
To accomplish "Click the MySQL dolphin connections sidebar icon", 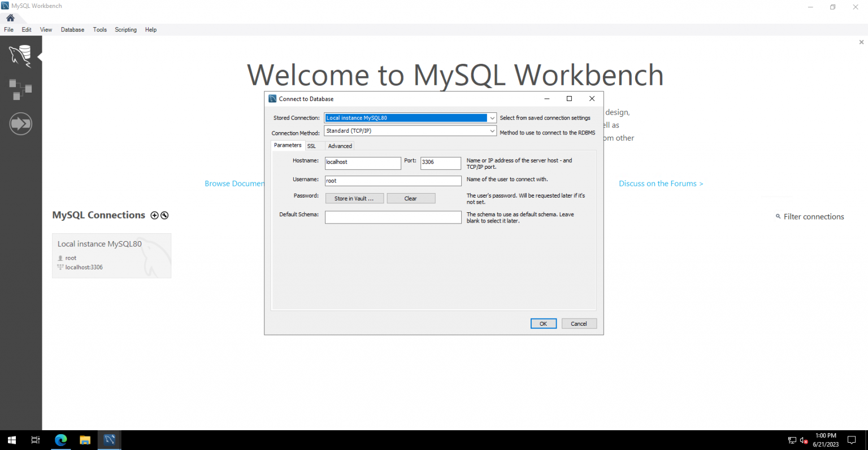I will [20, 55].
